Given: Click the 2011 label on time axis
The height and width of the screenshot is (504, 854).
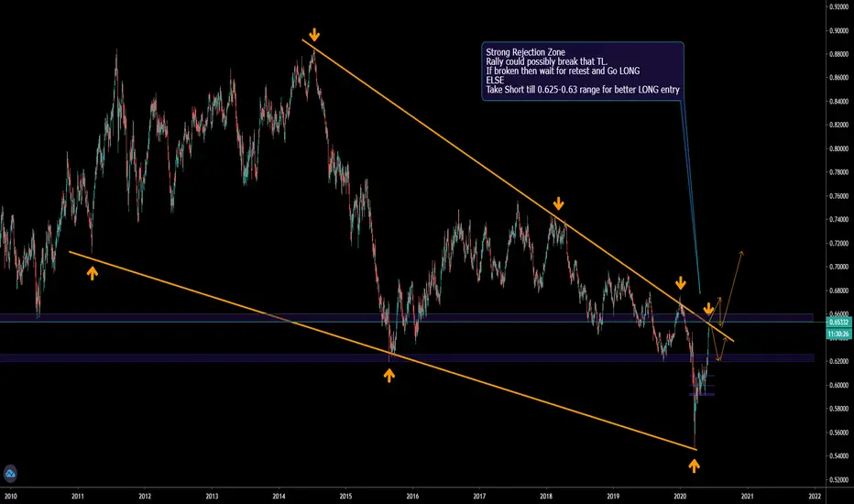Looking at the screenshot, I should tap(77, 497).
